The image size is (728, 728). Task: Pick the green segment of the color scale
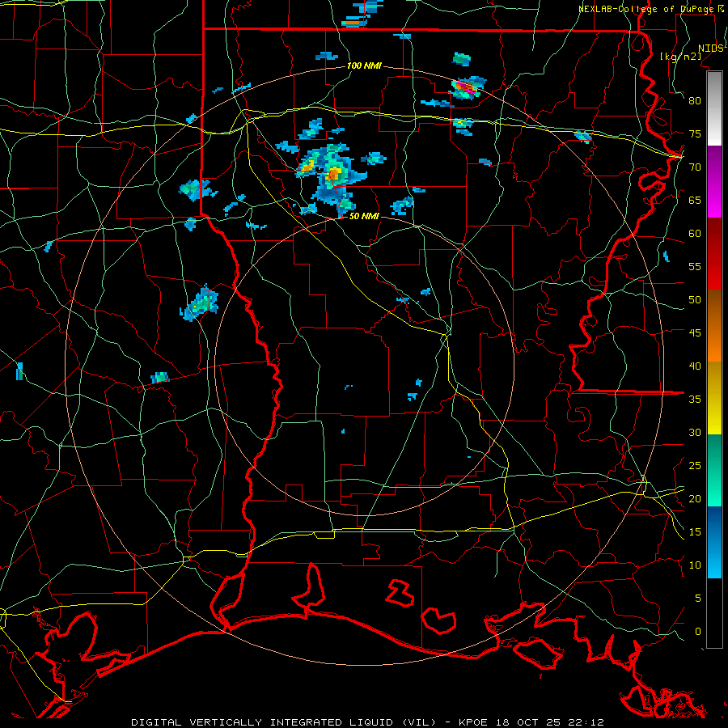tap(714, 471)
